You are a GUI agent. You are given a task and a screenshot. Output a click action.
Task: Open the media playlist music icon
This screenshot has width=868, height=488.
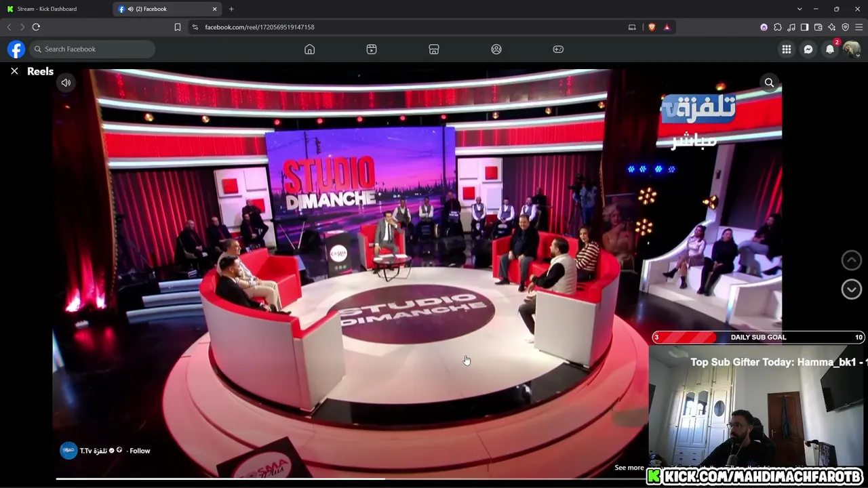point(791,27)
